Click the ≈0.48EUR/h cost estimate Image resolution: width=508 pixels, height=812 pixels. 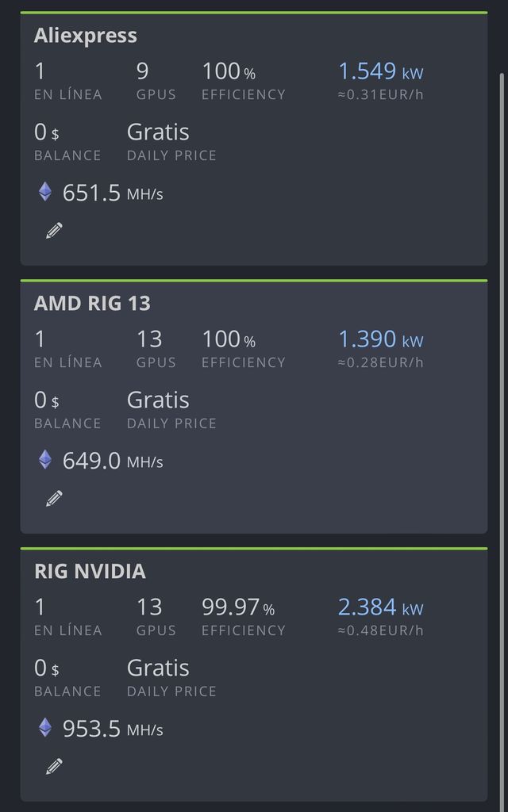(381, 630)
